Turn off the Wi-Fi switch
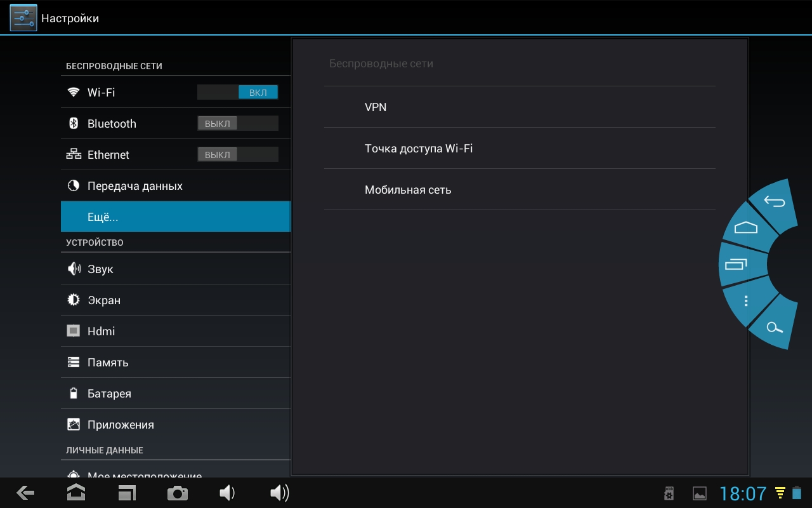This screenshot has width=812, height=508. tap(238, 93)
